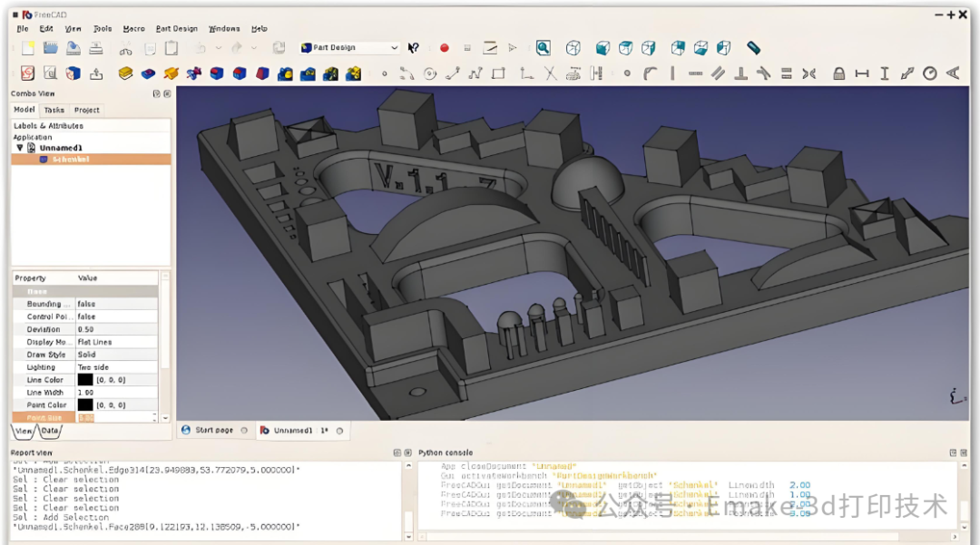
Task: Toggle floating of the Report view panel
Action: point(397,453)
